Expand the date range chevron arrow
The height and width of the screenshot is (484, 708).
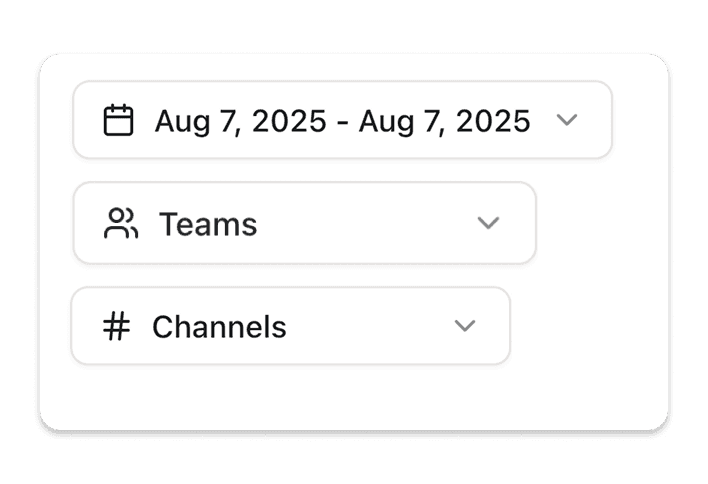point(566,120)
